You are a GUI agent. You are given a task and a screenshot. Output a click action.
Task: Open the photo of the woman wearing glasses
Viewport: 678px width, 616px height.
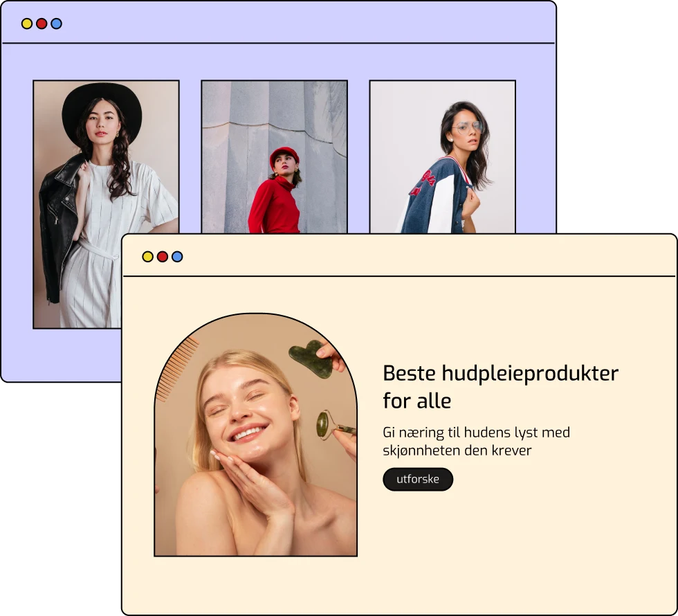pos(442,157)
